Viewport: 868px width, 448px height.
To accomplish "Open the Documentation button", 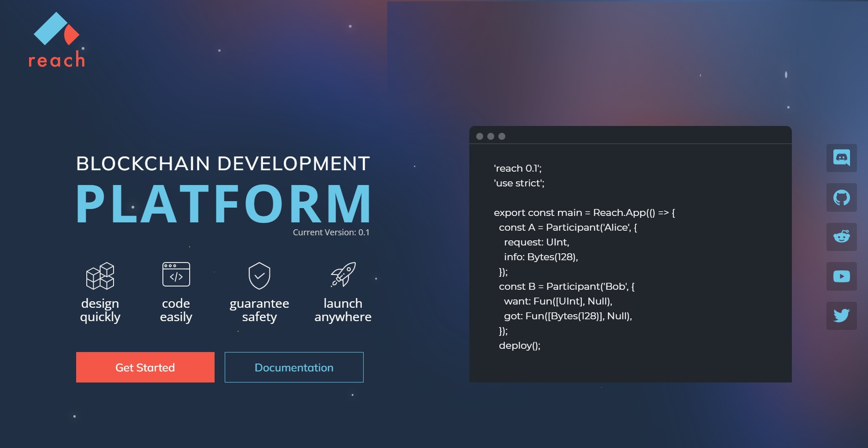I will [294, 367].
